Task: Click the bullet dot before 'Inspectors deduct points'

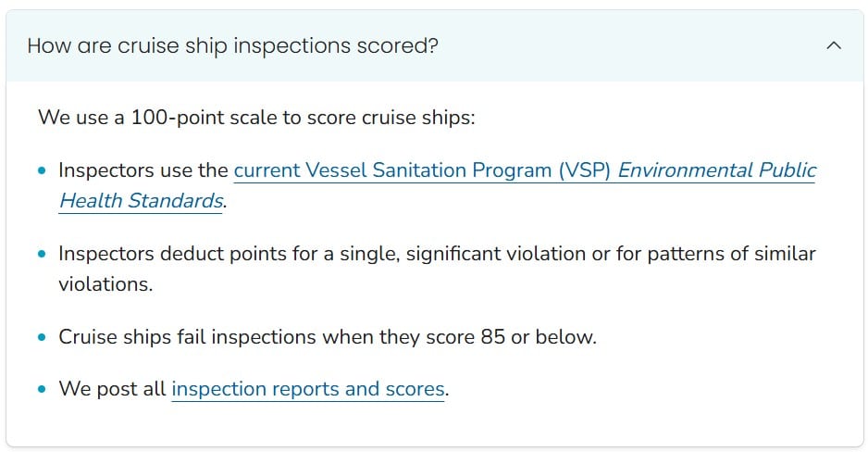Action: pos(42,254)
